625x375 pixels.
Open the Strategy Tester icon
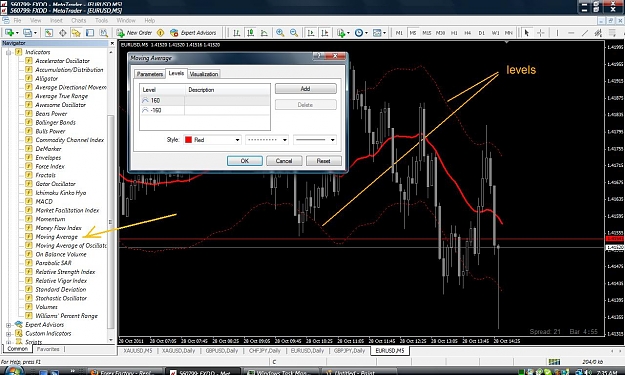(x=104, y=33)
